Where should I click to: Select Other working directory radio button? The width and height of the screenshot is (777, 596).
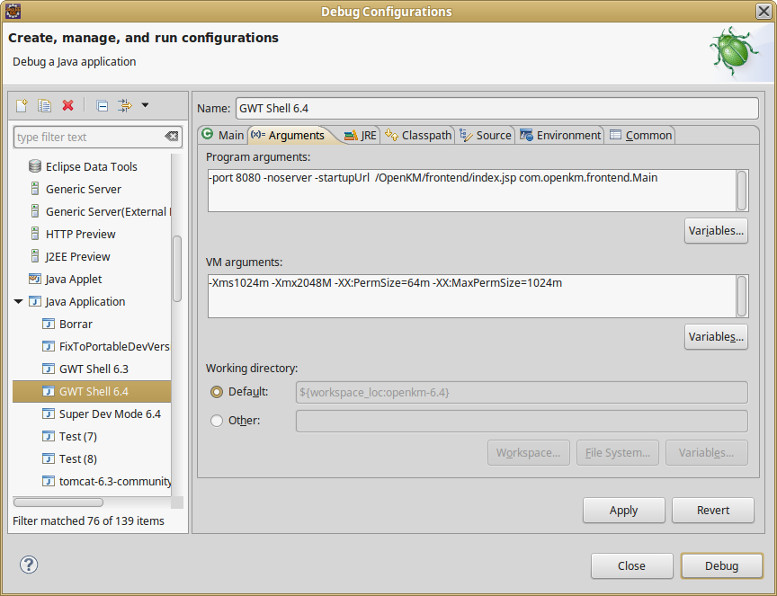pyautogui.click(x=217, y=421)
